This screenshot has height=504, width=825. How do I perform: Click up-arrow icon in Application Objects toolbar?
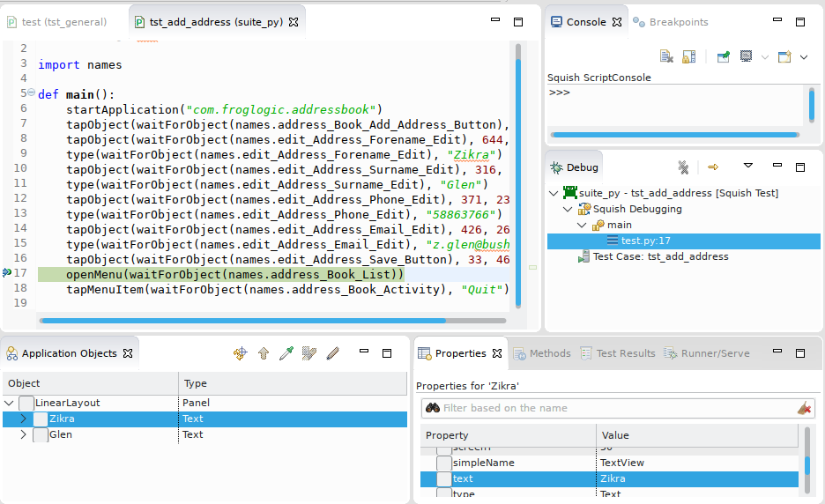(264, 353)
